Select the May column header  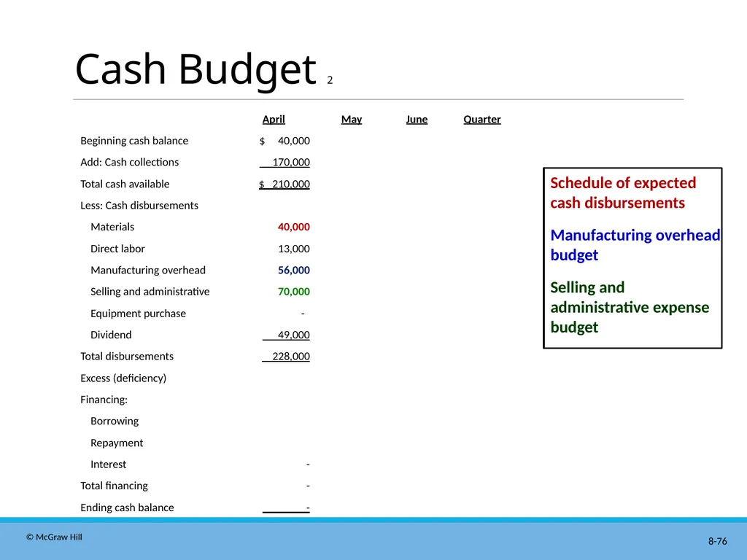pyautogui.click(x=352, y=120)
